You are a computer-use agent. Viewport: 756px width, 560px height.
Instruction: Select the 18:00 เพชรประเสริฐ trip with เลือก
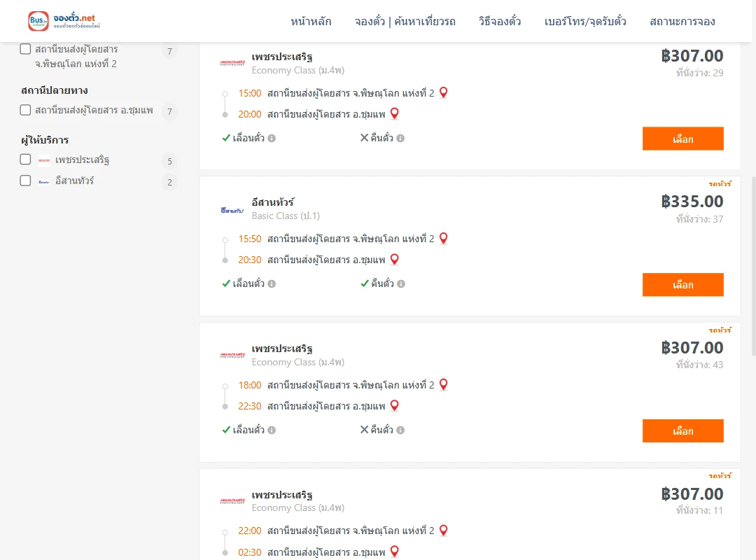coord(682,430)
